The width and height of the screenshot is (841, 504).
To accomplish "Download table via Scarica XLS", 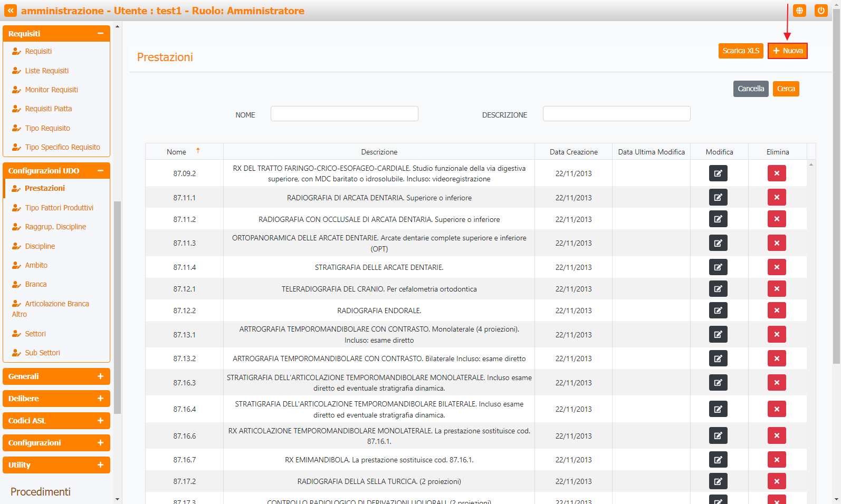I will (741, 51).
